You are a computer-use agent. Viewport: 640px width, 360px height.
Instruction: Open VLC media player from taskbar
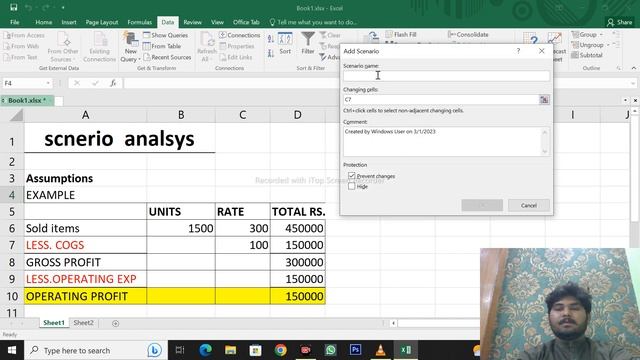coord(380,350)
